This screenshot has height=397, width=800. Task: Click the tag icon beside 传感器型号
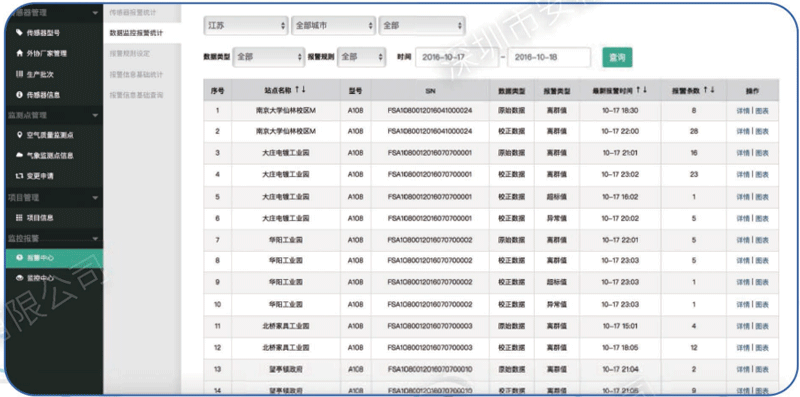coord(19,33)
